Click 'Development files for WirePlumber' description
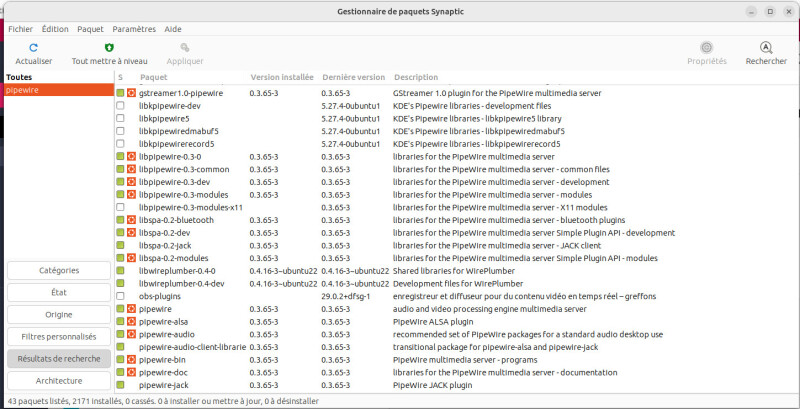Screen dimensions: 800x409 pyautogui.click(x=458, y=284)
